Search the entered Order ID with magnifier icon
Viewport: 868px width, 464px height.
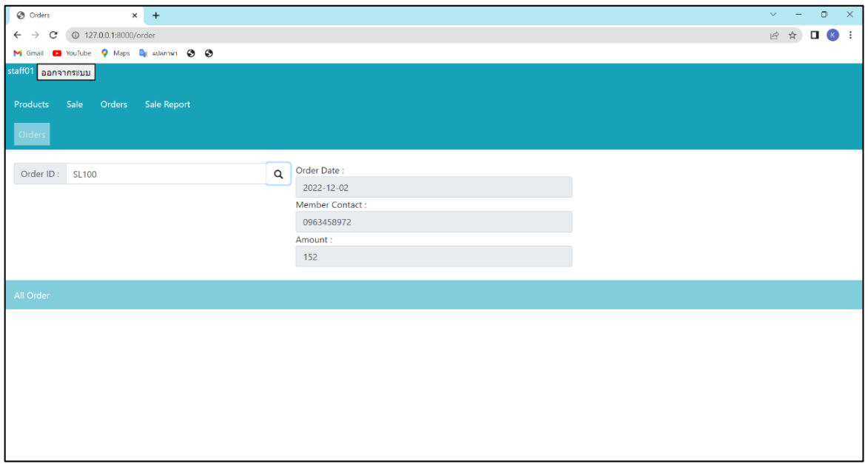[x=277, y=173]
